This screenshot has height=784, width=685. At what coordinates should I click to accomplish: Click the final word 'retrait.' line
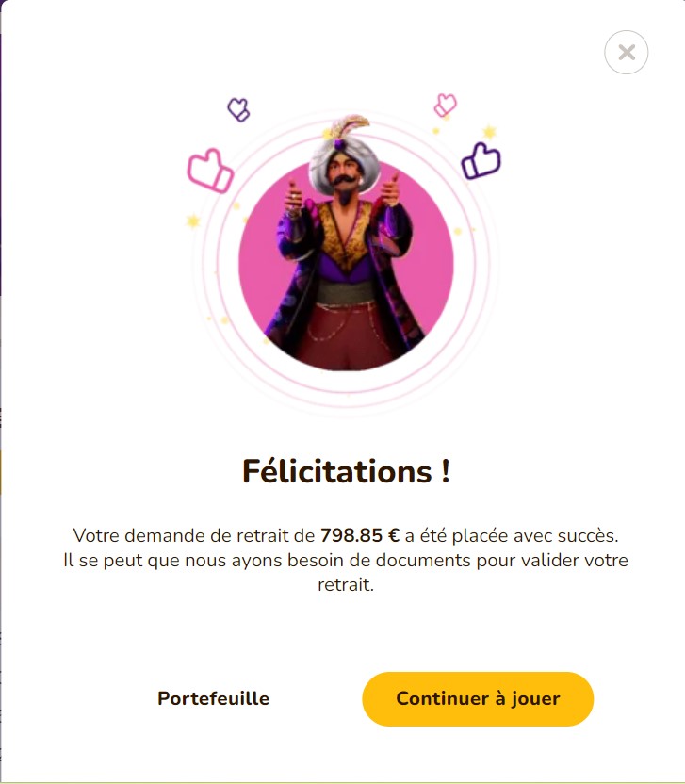(x=346, y=584)
